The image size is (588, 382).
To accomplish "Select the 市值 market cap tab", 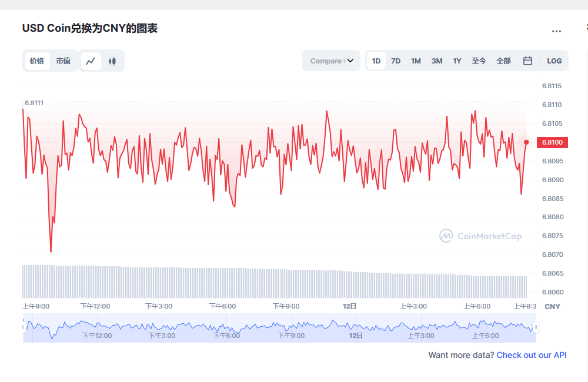I will click(x=64, y=61).
